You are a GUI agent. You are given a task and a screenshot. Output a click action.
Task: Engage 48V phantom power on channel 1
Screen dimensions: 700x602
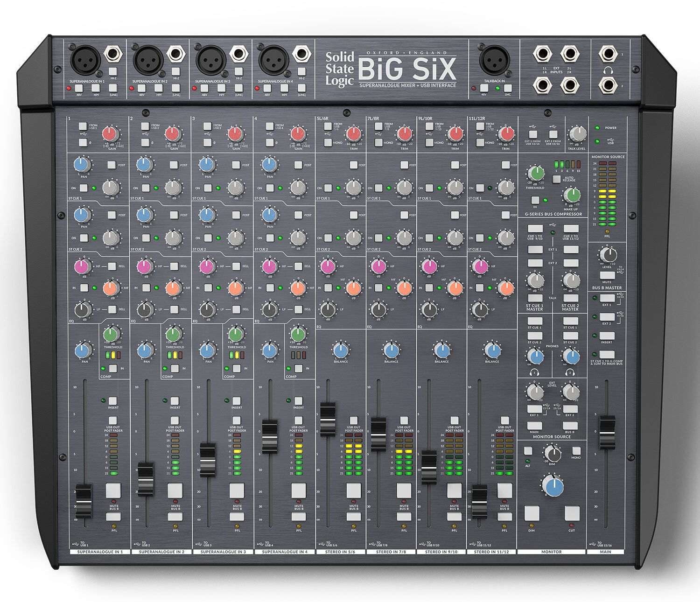pos(78,89)
